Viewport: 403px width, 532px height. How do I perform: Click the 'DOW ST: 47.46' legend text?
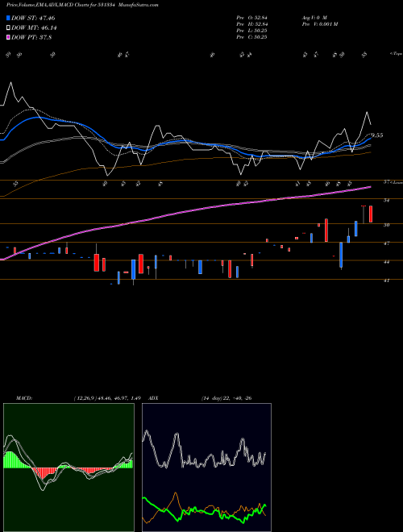tap(33, 18)
